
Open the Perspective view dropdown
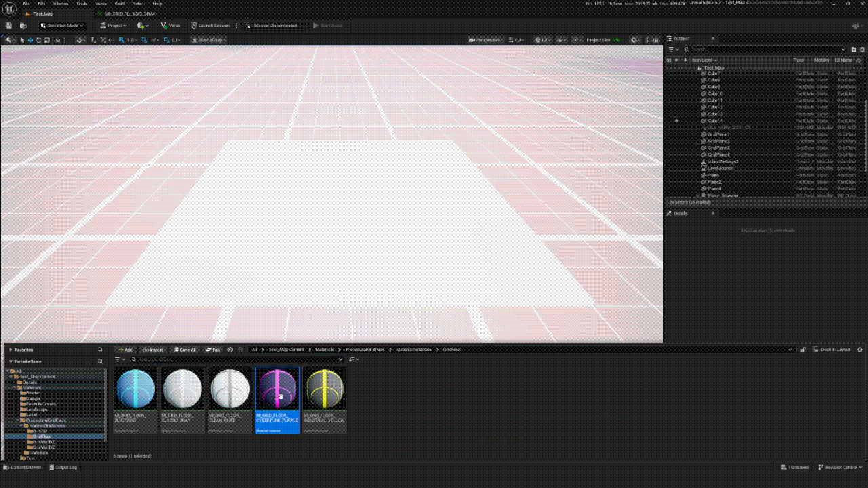[x=485, y=40]
